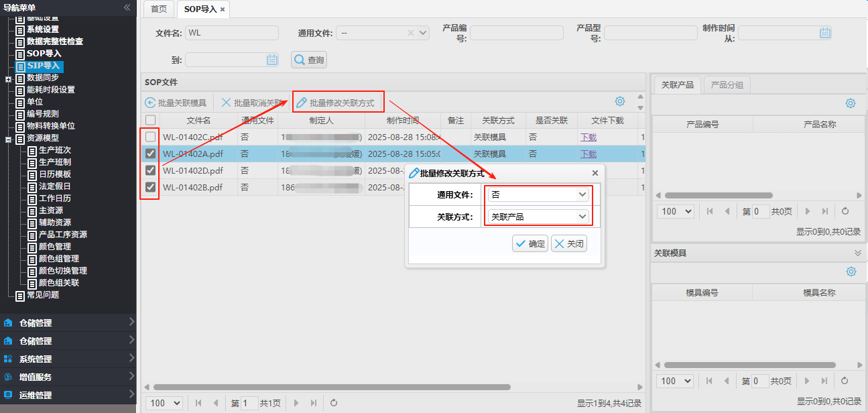
Task: Click the gear icon in 关联产品 panel
Action: [x=851, y=103]
